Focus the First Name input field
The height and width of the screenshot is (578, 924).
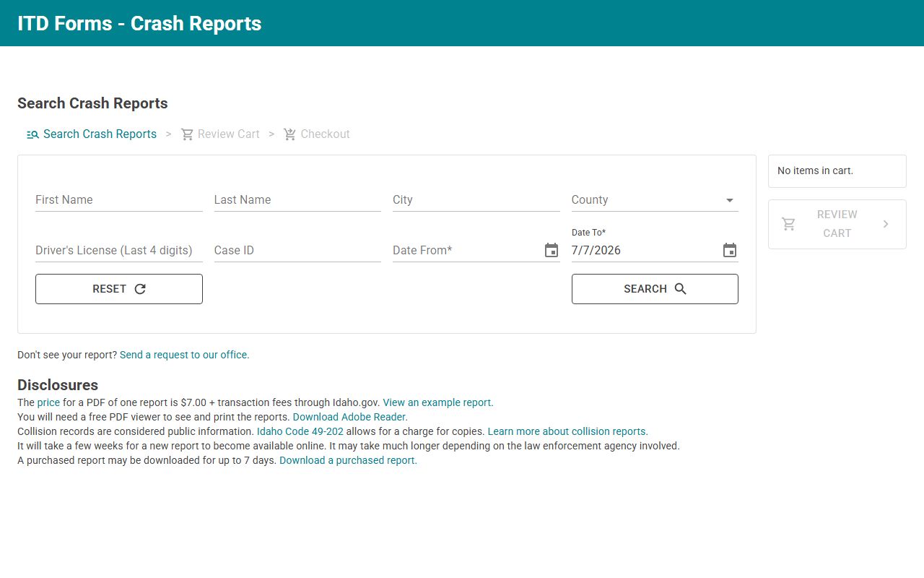(x=119, y=200)
